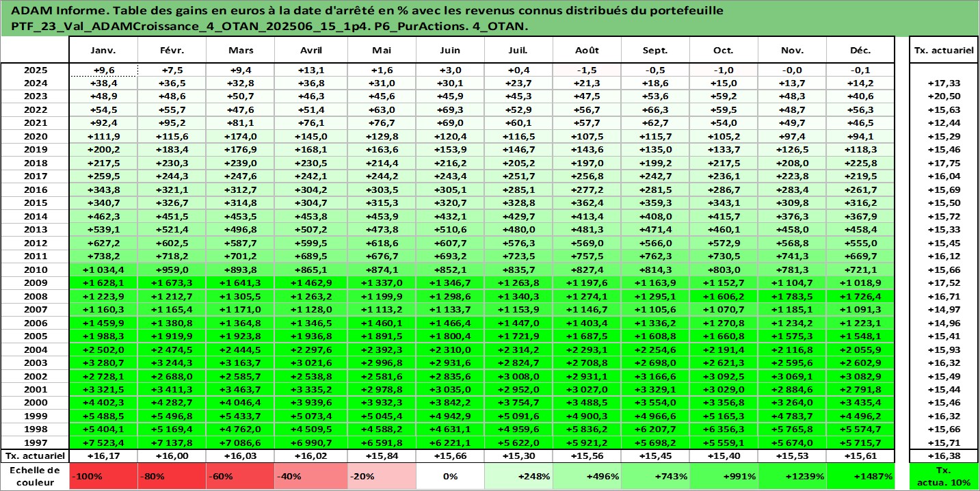Image resolution: width=980 pixels, height=491 pixels.
Task: Select the +16,38 overall actuarial rate cell
Action: pos(943,455)
